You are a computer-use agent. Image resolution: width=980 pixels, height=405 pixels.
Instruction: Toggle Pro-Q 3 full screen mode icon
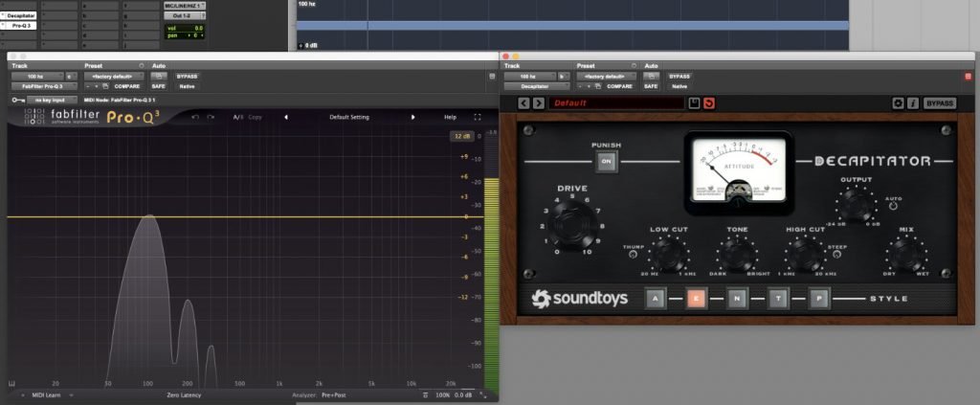[478, 117]
